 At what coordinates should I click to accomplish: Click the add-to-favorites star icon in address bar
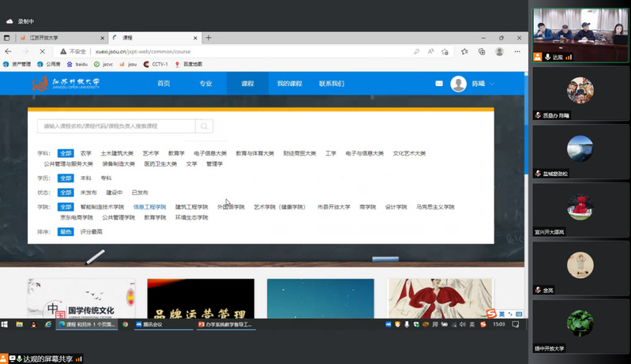point(445,51)
